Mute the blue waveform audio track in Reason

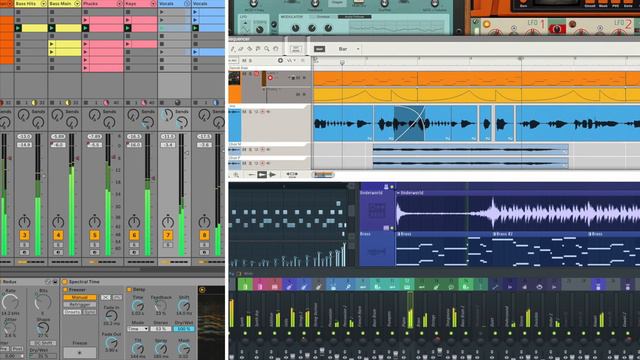pyautogui.click(x=244, y=111)
